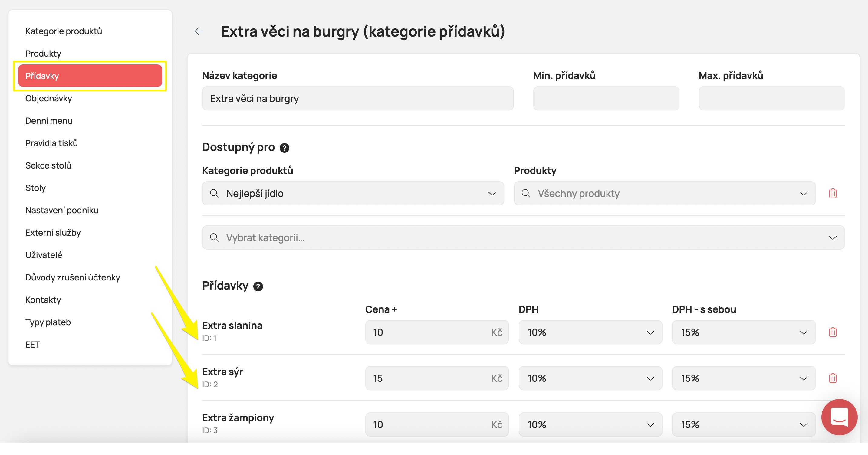The image size is (868, 455).
Task: Click search icon in Vybrat kategorii field
Action: [x=214, y=237]
